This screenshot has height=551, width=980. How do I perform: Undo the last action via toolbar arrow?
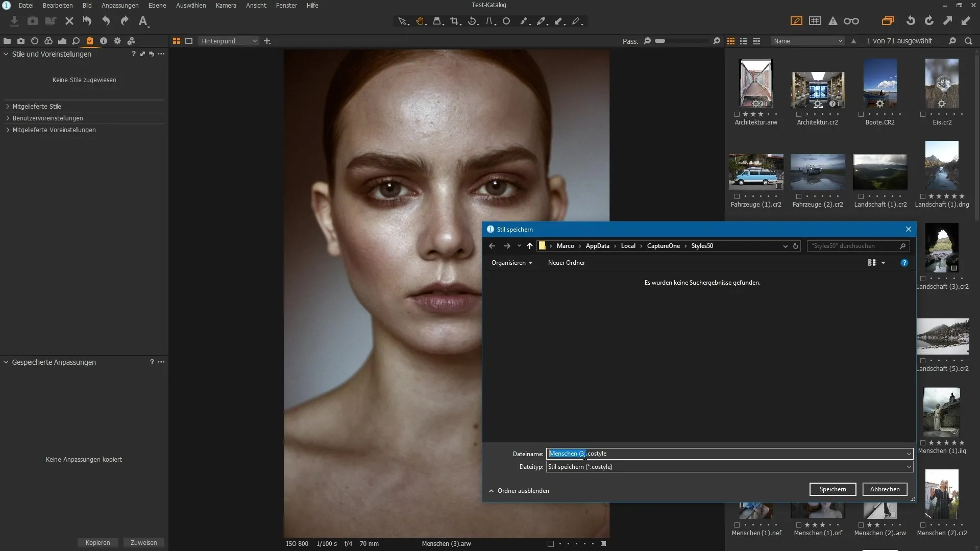pyautogui.click(x=106, y=21)
